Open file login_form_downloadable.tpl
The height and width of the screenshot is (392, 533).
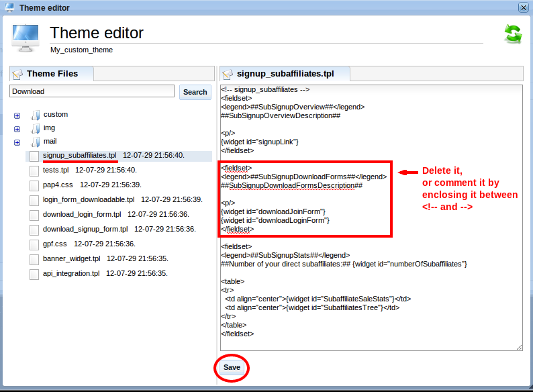pyautogui.click(x=89, y=199)
